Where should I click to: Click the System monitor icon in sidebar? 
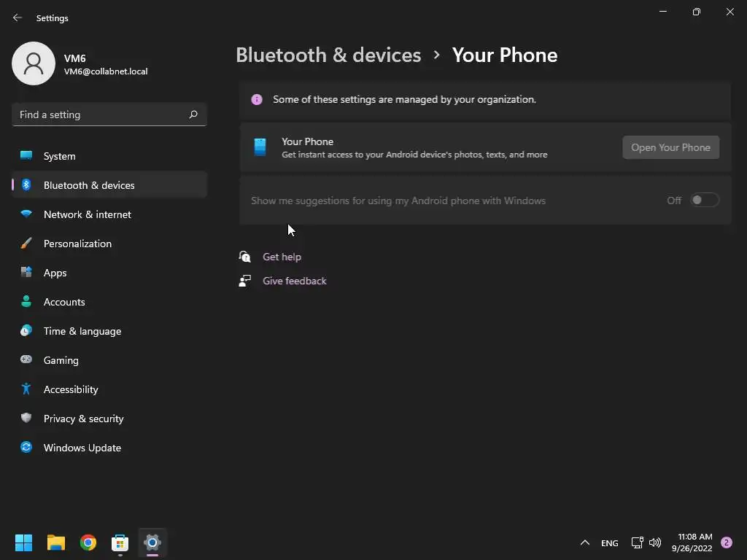pos(26,156)
